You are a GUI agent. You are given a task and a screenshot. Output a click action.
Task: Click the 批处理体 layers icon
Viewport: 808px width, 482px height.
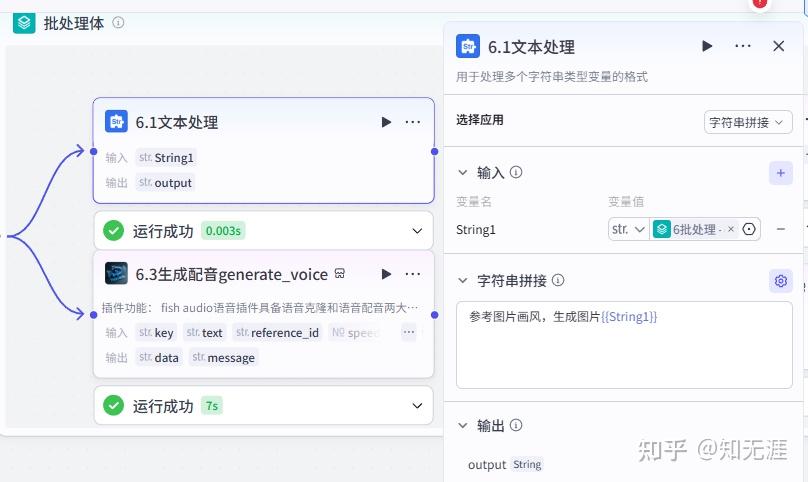(x=24, y=23)
